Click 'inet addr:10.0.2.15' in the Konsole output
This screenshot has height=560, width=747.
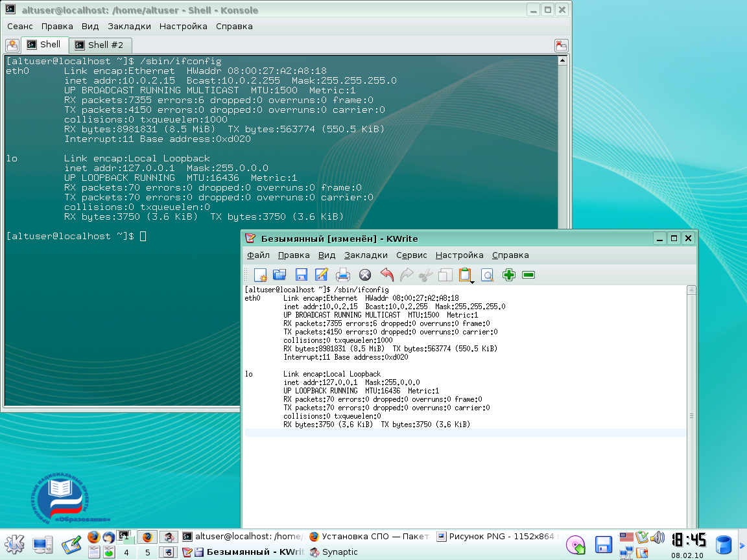coord(119,80)
